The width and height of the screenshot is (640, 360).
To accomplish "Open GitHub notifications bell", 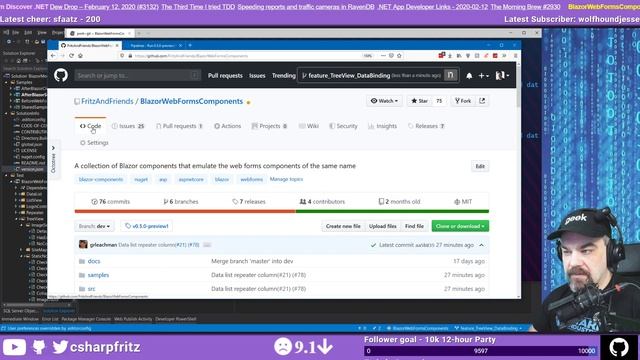I will 469,76.
